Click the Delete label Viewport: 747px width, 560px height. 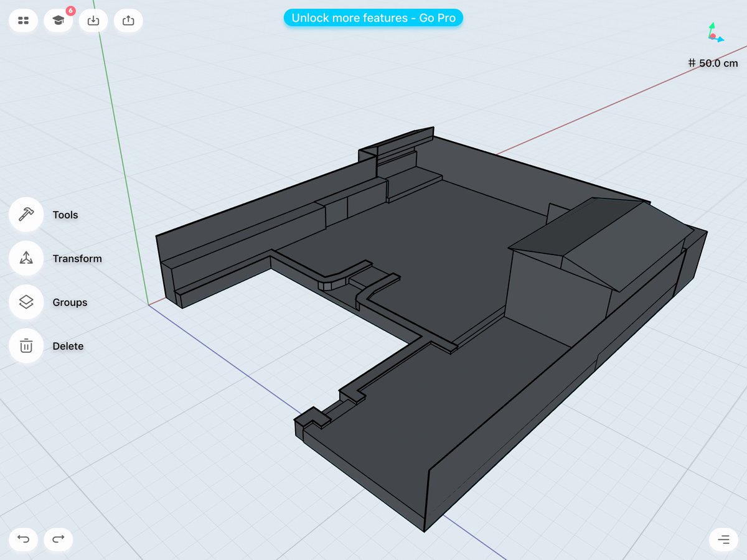[68, 346]
